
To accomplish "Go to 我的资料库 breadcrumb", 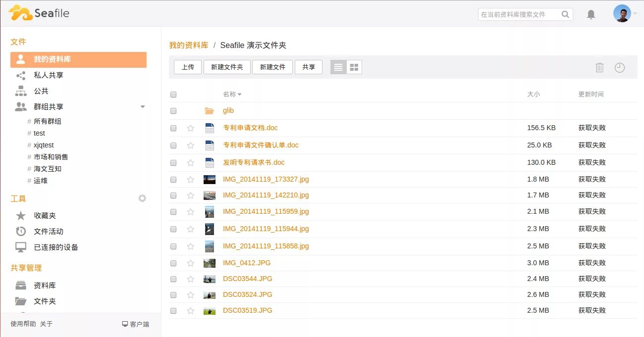I will click(x=189, y=45).
